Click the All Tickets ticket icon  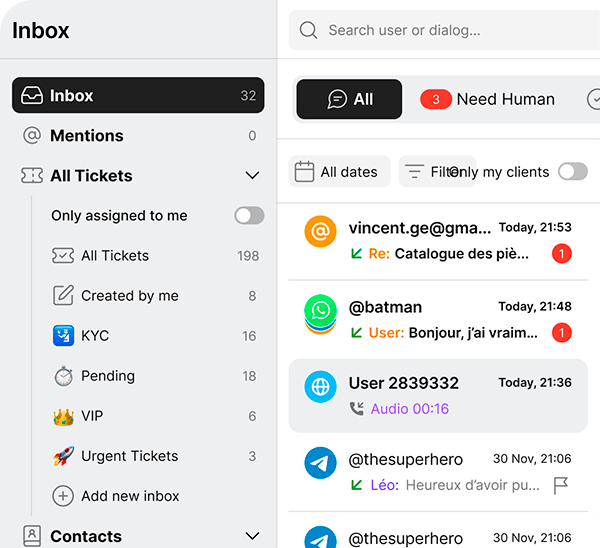click(x=32, y=176)
